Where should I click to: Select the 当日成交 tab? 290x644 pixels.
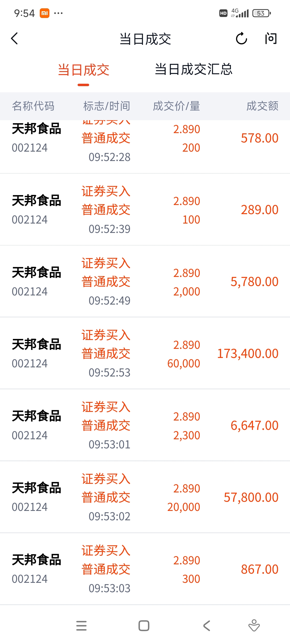pyautogui.click(x=84, y=70)
